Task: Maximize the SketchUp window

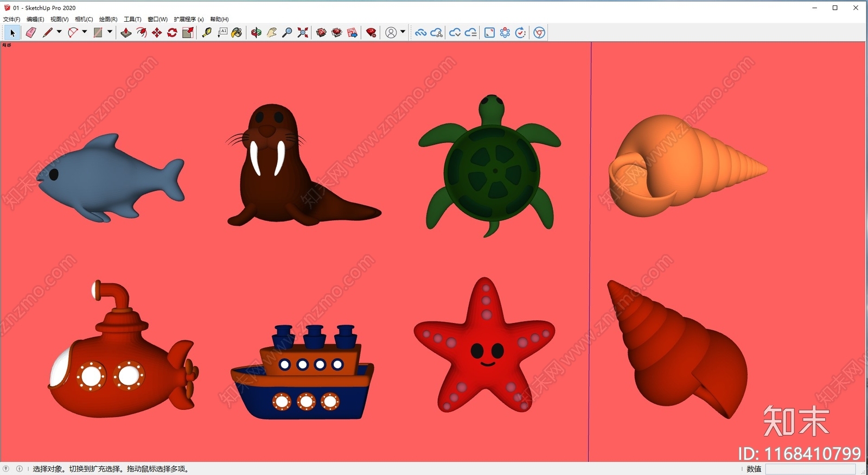Action: click(835, 8)
